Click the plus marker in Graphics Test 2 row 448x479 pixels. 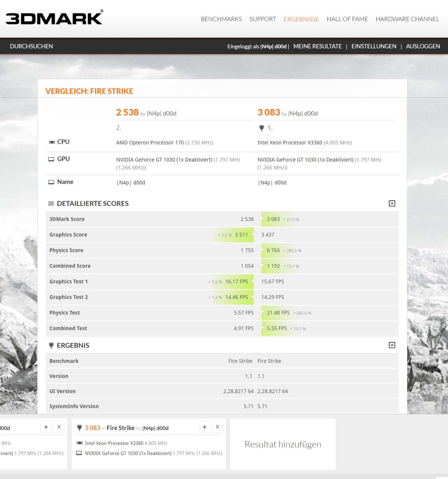[253, 297]
